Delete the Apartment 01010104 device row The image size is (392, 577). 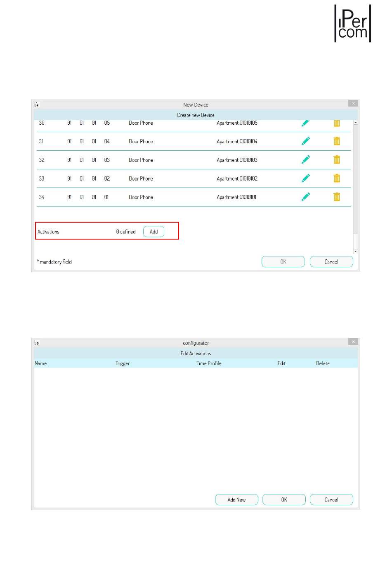pyautogui.click(x=337, y=141)
